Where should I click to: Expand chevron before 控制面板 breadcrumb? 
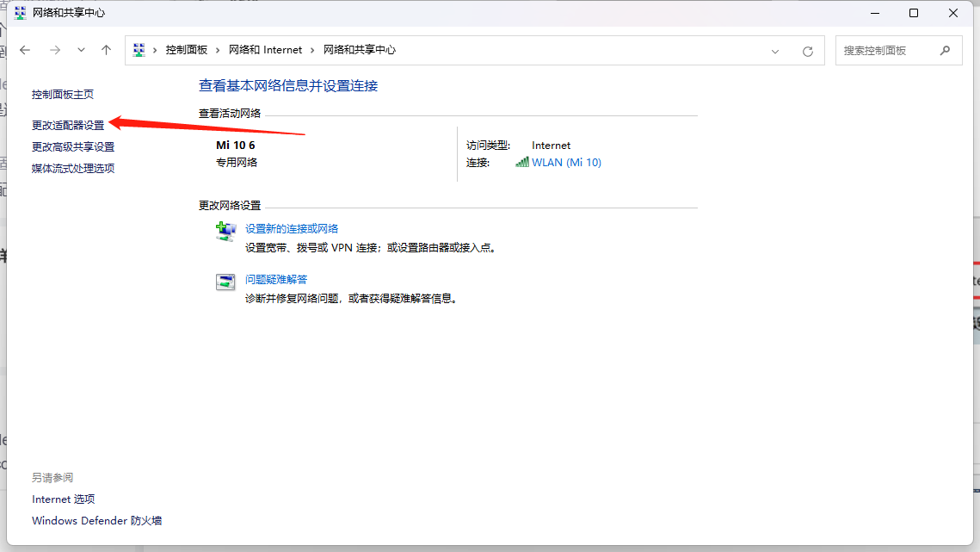coord(155,50)
